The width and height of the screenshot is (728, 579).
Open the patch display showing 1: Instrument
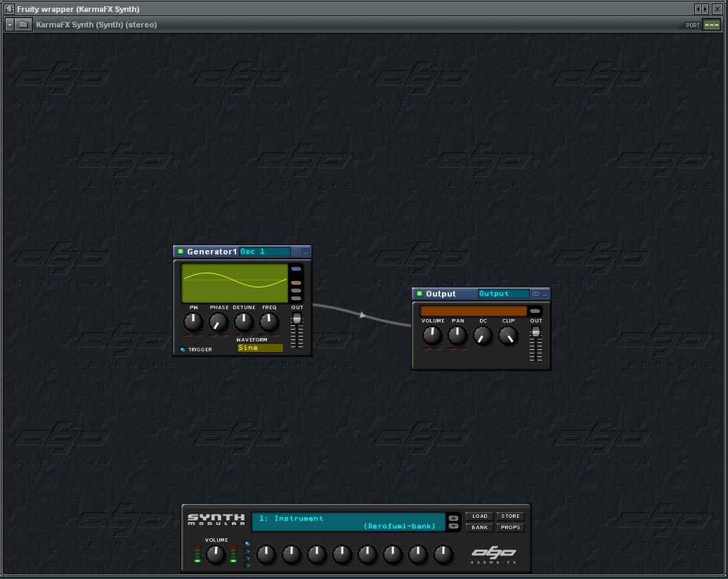[349, 522]
